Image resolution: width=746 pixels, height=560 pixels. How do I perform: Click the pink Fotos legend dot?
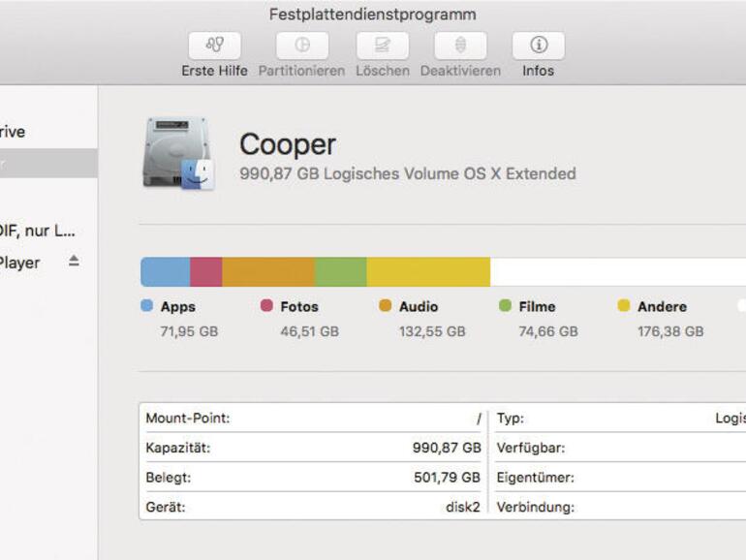(266, 306)
